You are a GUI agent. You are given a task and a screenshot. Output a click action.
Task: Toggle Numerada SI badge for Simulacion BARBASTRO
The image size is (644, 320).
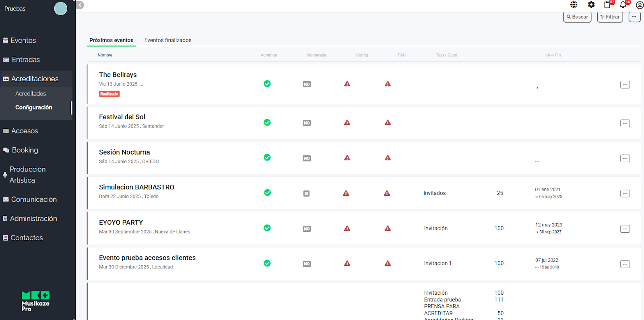(306, 194)
